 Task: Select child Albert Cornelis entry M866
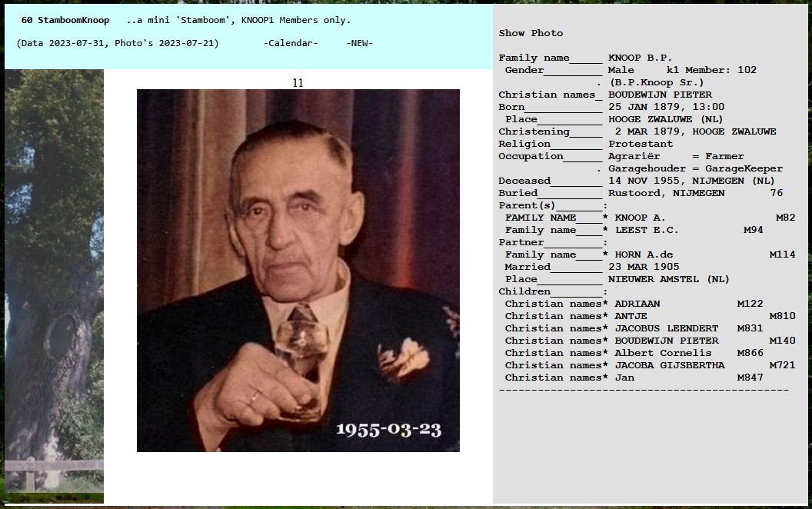663,353
